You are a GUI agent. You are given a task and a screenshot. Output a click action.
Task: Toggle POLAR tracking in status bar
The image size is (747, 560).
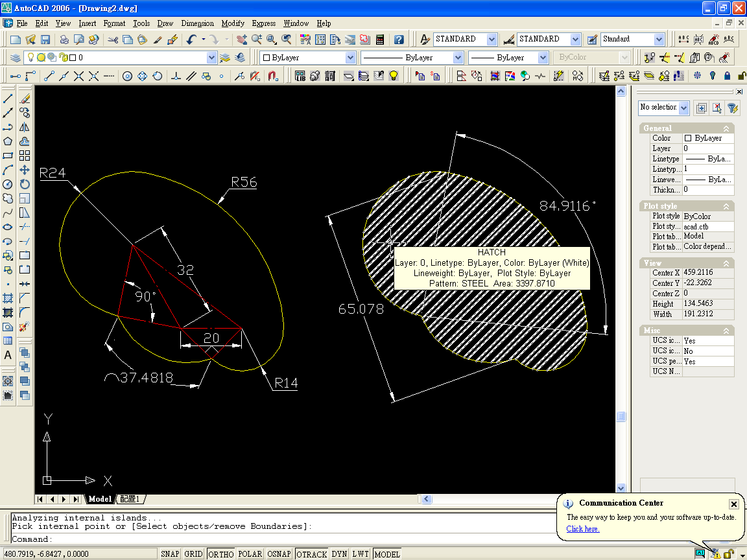coord(250,554)
